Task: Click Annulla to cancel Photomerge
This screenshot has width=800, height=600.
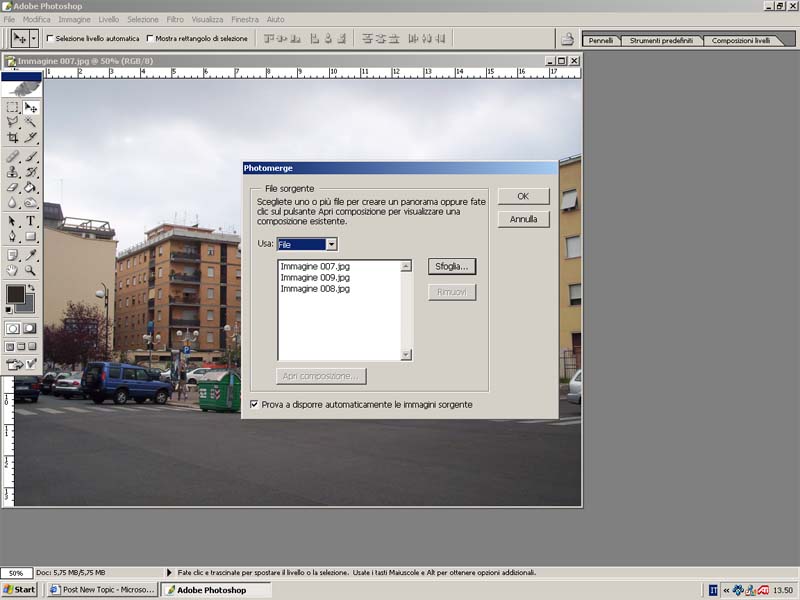Action: click(523, 219)
